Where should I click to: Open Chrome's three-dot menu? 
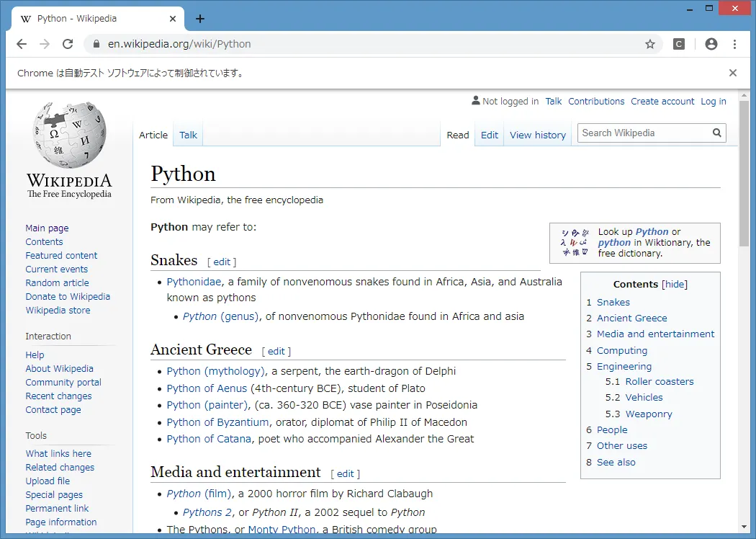[x=735, y=44]
